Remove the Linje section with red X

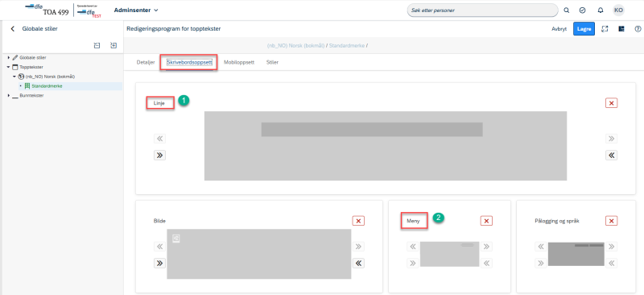pos(612,103)
